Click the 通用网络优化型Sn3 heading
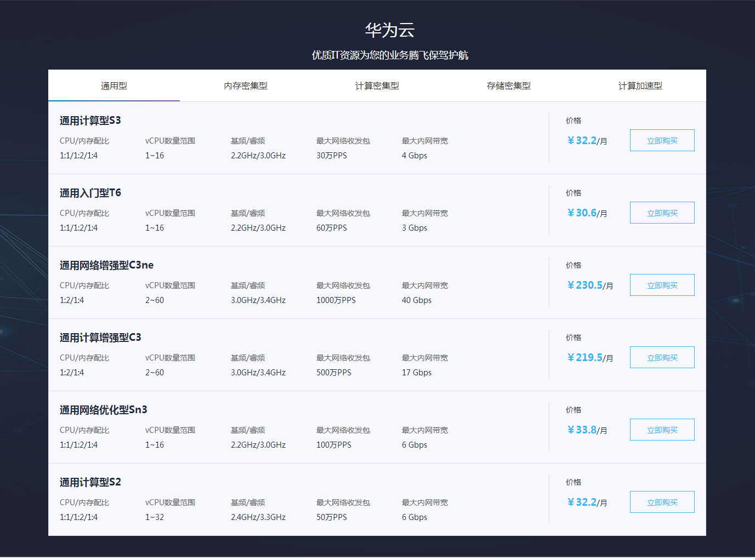Screen dimensions: 755x560 (103, 410)
